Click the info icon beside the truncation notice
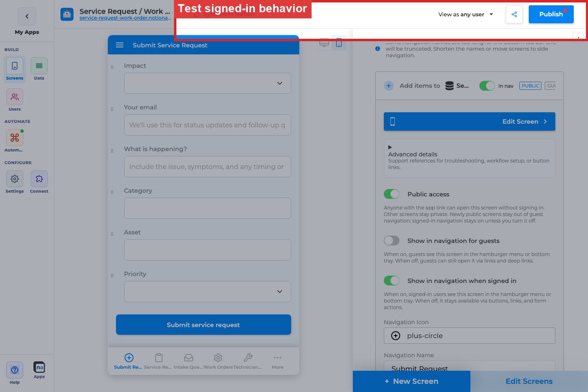588x392 pixels. click(378, 49)
